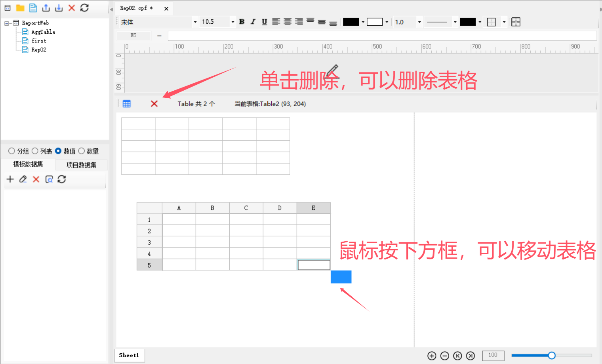The image size is (602, 364).
Task: Delete dataset with red X icon
Action: click(x=36, y=179)
